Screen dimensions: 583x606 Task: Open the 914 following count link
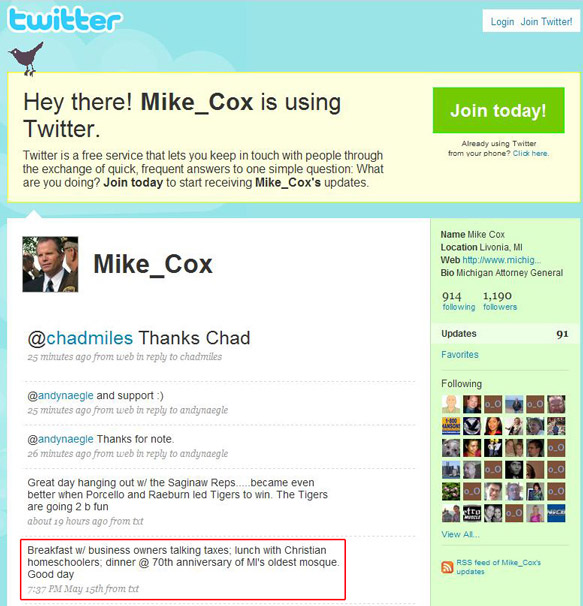tap(459, 301)
